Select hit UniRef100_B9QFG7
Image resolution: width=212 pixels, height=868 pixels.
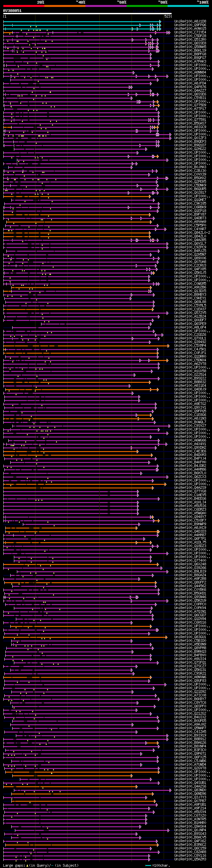190,58
